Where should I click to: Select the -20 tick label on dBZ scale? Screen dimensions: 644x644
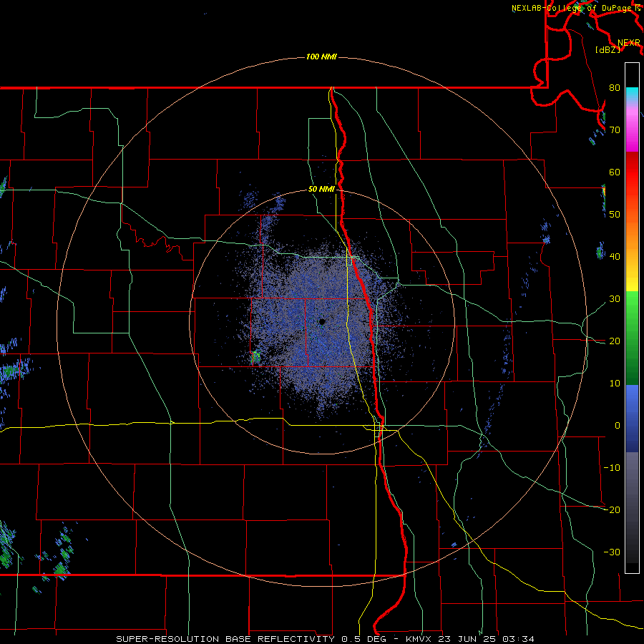click(612, 509)
